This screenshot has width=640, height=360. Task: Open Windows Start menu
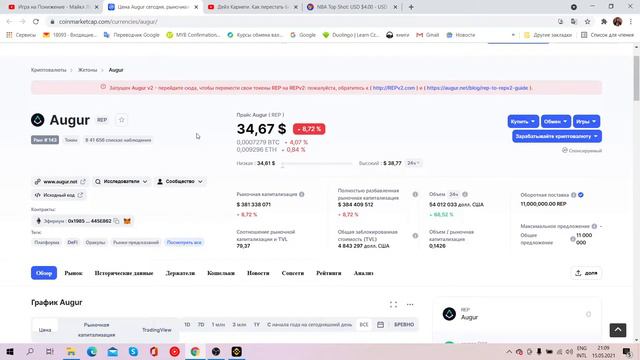click(x=10, y=352)
